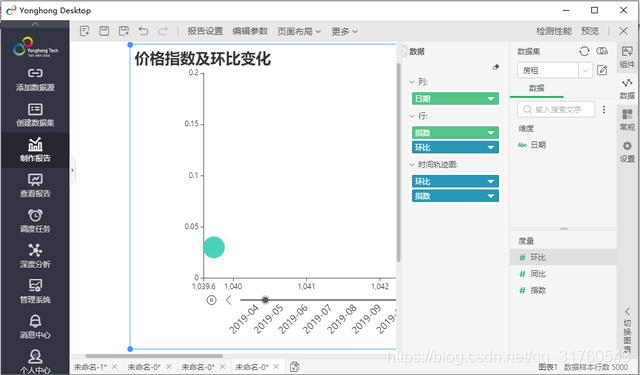Image resolution: width=640 pixels, height=375 pixels.
Task: Click 切换图表 to switch chart type
Action: pos(627,331)
